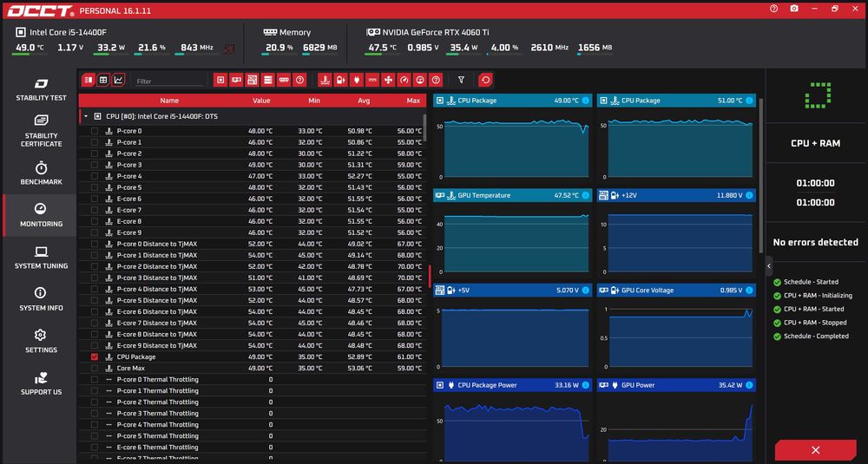This screenshot has height=464, width=868.
Task: Check E-core 6 Thermal Throttling checkbox
Action: [94, 448]
